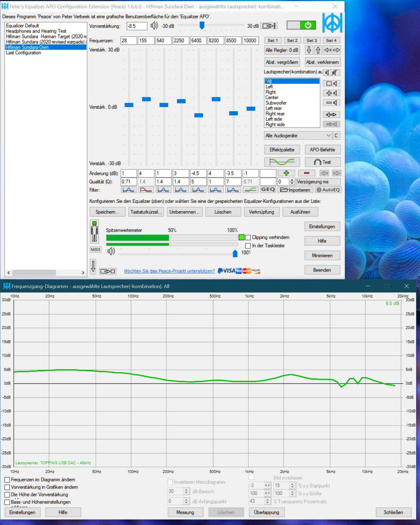The height and width of the screenshot is (525, 420).
Task: Click the speaker copy-out arrow button
Action: pyautogui.click(x=332, y=114)
